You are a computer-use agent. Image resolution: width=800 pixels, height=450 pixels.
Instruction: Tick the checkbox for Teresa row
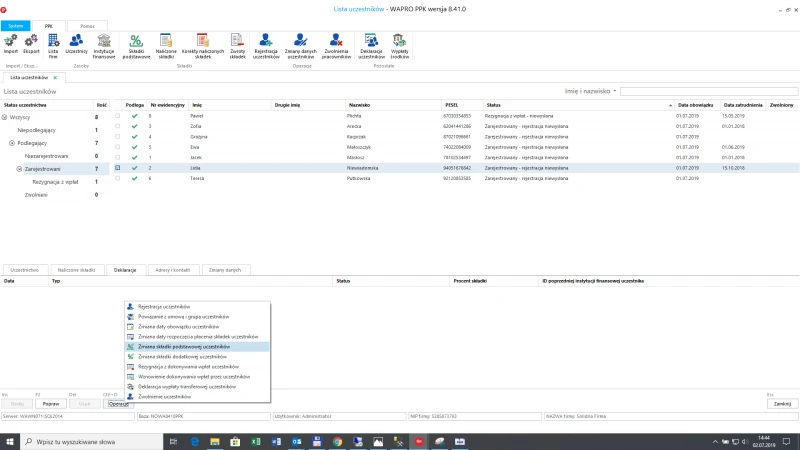[x=117, y=178]
